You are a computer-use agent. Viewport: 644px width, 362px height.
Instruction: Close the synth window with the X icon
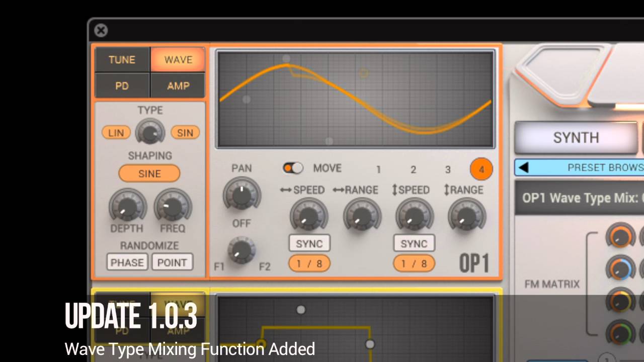click(101, 31)
